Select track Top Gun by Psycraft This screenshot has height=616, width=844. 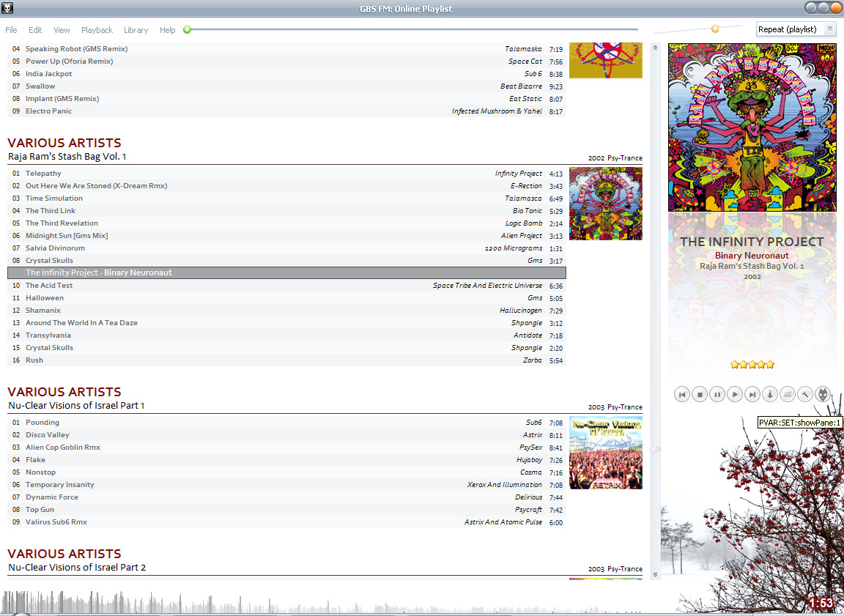click(x=287, y=510)
